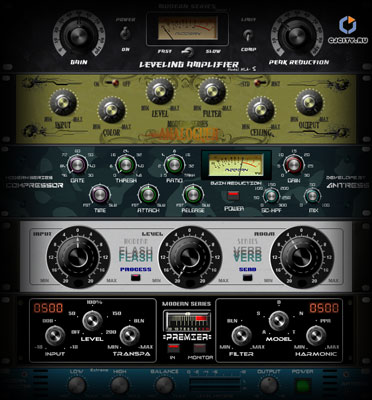The image size is (372, 400).
Task: Click the Compressor Ratio knob
Action: coord(174,165)
